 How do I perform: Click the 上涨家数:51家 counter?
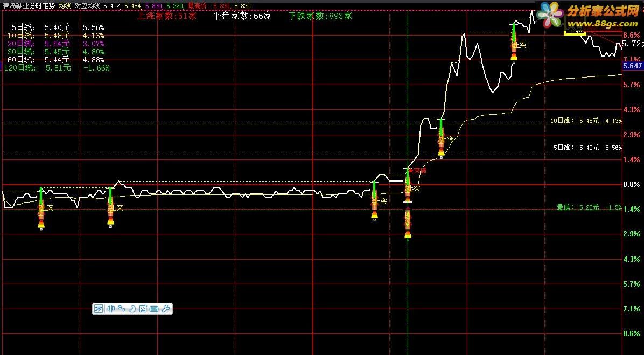coord(167,16)
